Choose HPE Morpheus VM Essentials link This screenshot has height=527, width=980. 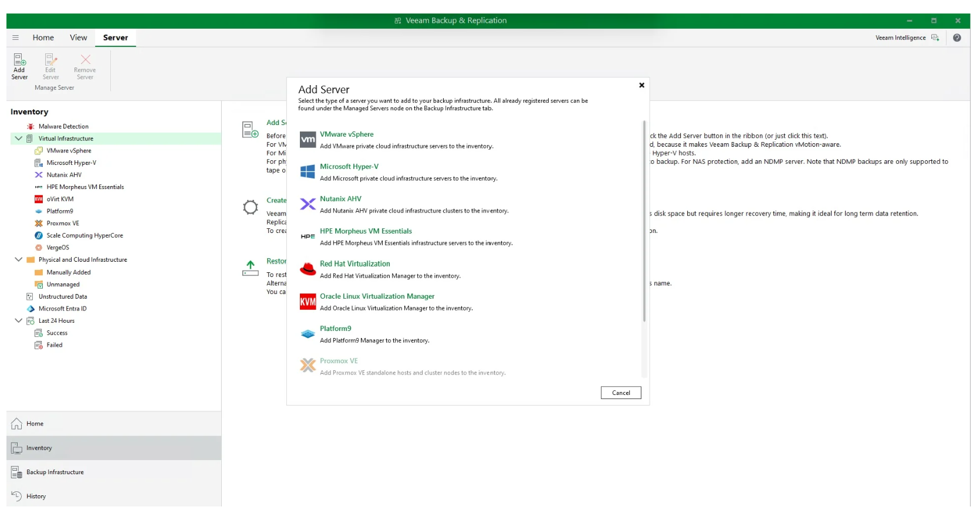click(366, 231)
